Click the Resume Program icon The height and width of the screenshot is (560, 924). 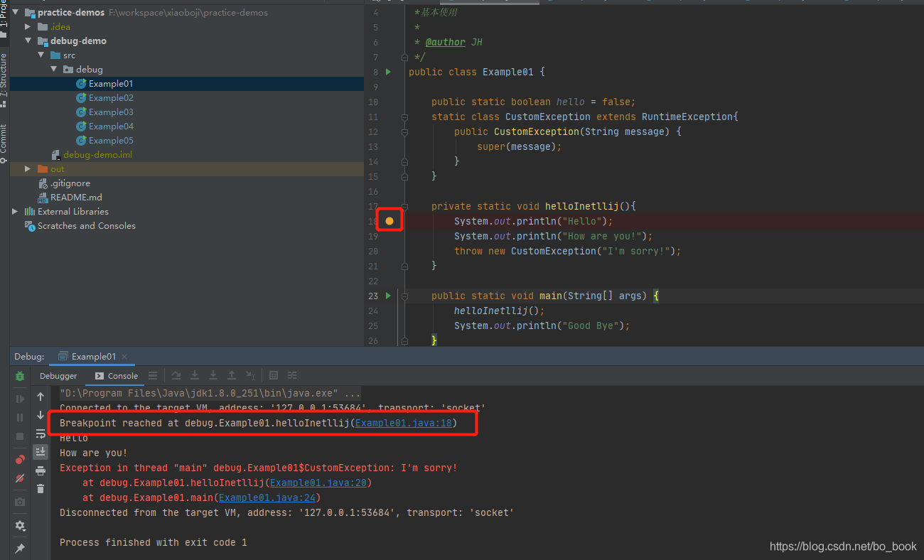(20, 399)
